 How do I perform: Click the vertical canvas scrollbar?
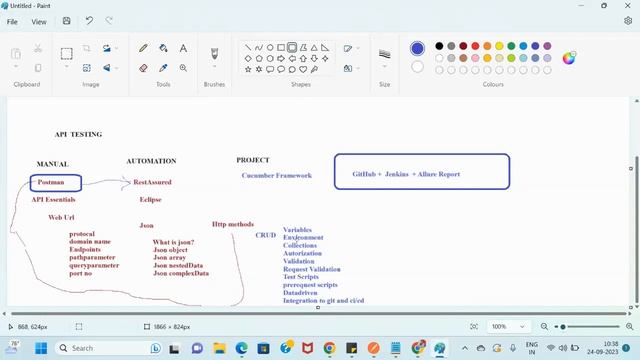[636, 229]
